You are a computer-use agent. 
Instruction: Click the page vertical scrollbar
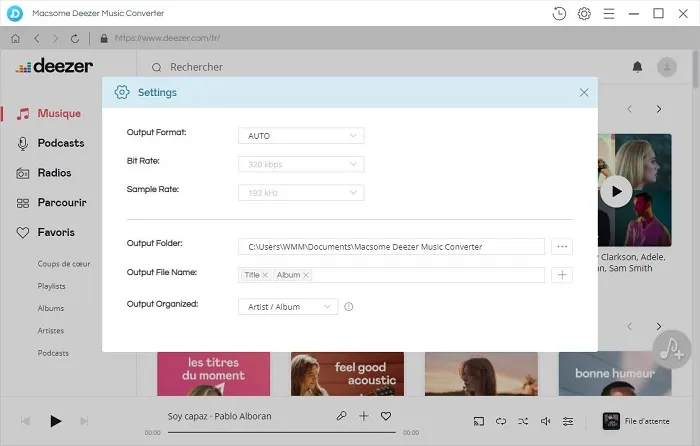[696, 69]
